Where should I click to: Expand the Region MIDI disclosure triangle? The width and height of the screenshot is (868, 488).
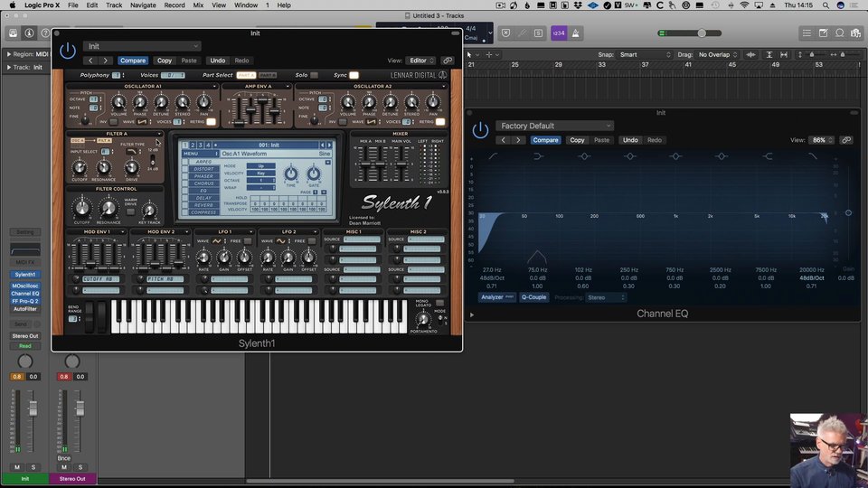click(x=9, y=54)
